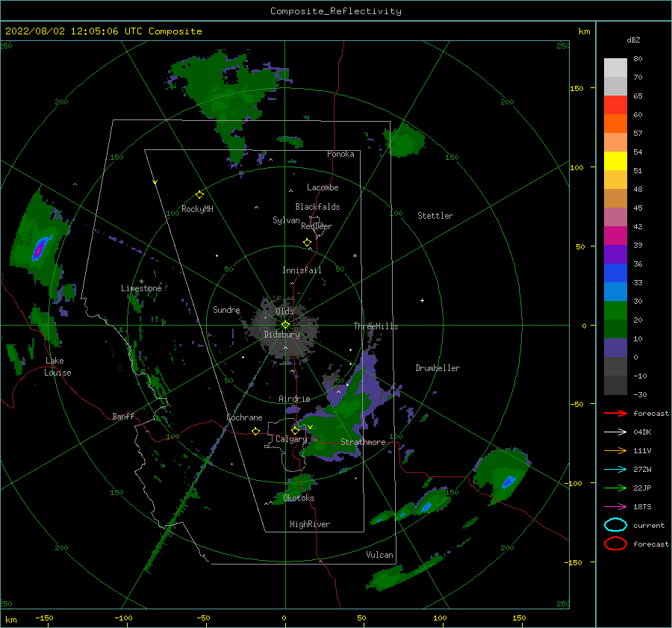Viewport: 672px width, 628px height.
Task: Click the yellow diamond radar site at center
Action: [x=285, y=325]
